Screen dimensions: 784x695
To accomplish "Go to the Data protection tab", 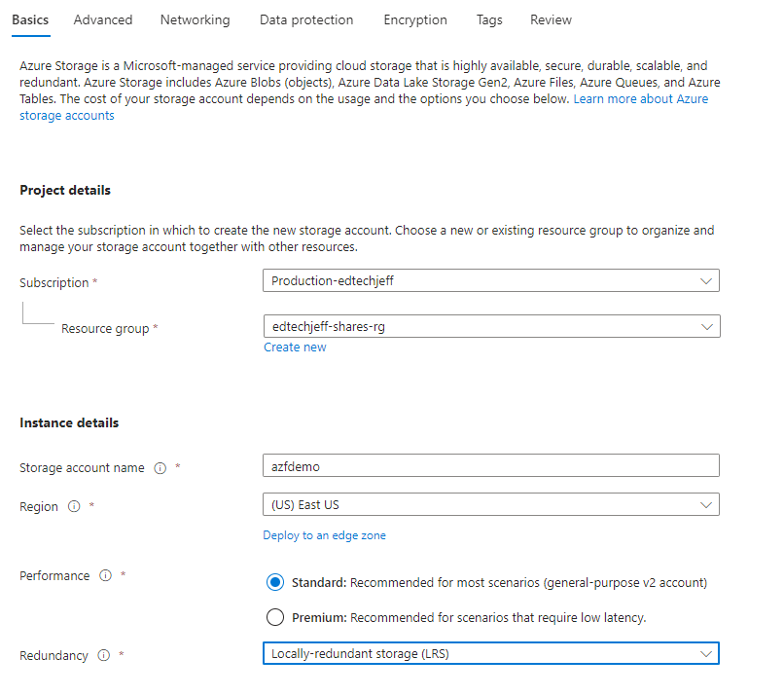I will pyautogui.click(x=306, y=19).
